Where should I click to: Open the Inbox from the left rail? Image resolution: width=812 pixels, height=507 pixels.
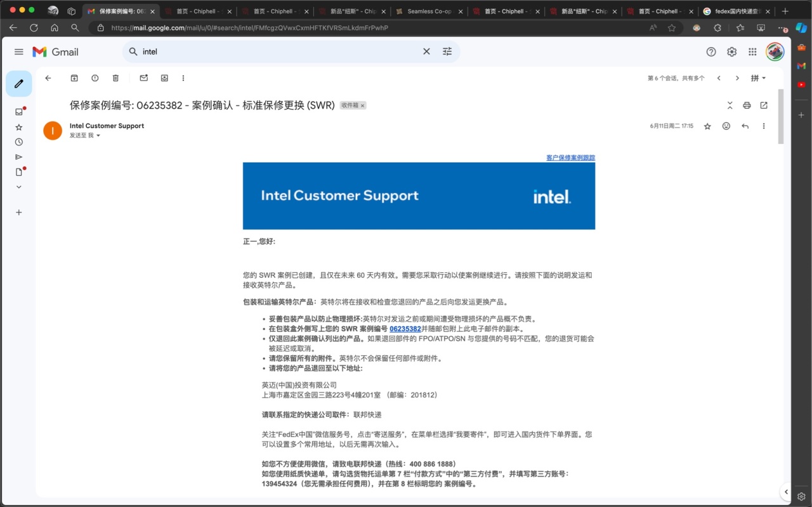(x=19, y=112)
